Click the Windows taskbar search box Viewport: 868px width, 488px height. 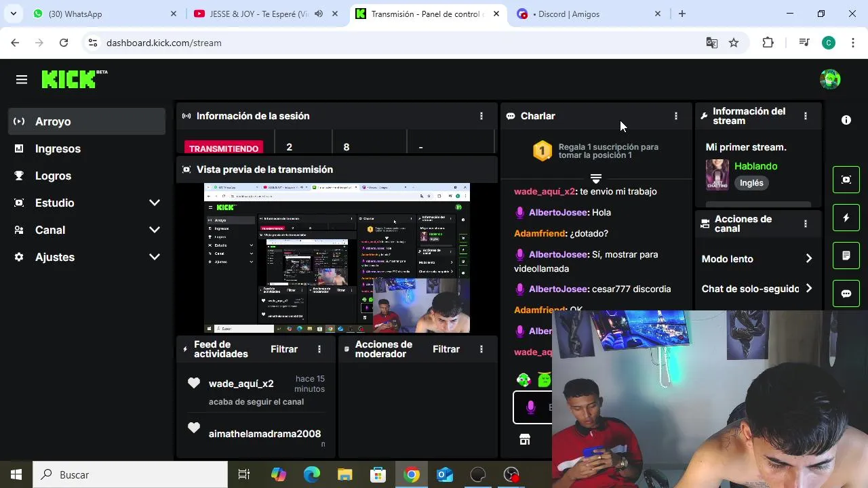click(x=130, y=474)
